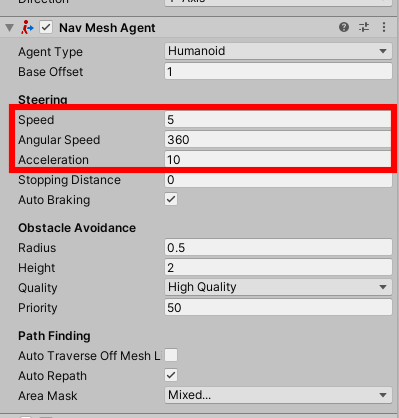
Task: Toggle the Auto Braking checkbox
Action: point(171,199)
